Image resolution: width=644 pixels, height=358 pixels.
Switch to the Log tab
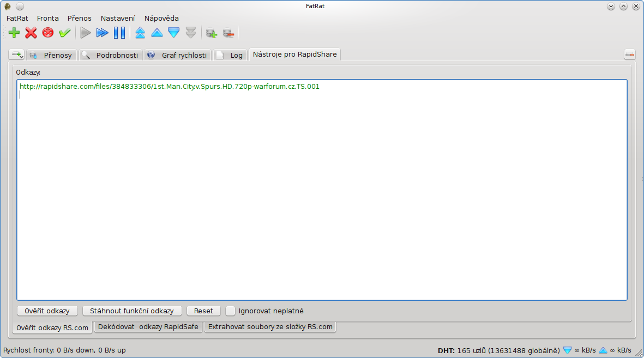tap(231, 55)
